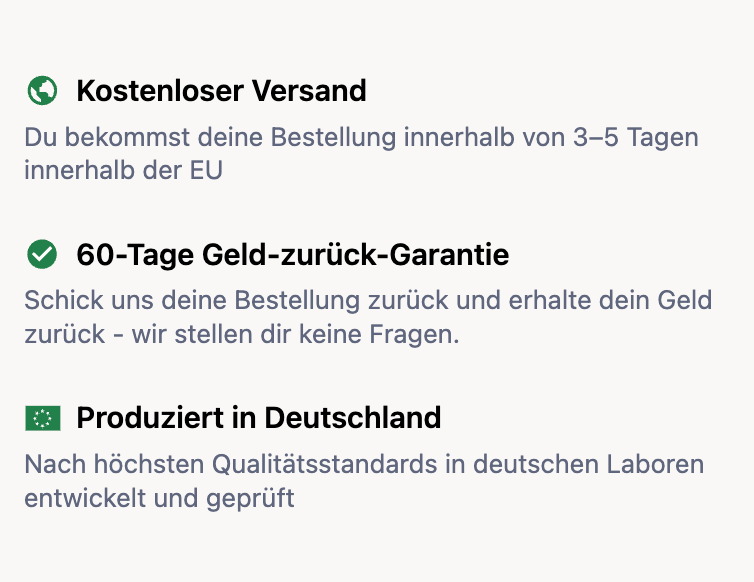The height and width of the screenshot is (582, 754).
Task: Select the "Produziert in Deutschland" heading
Action: [x=258, y=418]
